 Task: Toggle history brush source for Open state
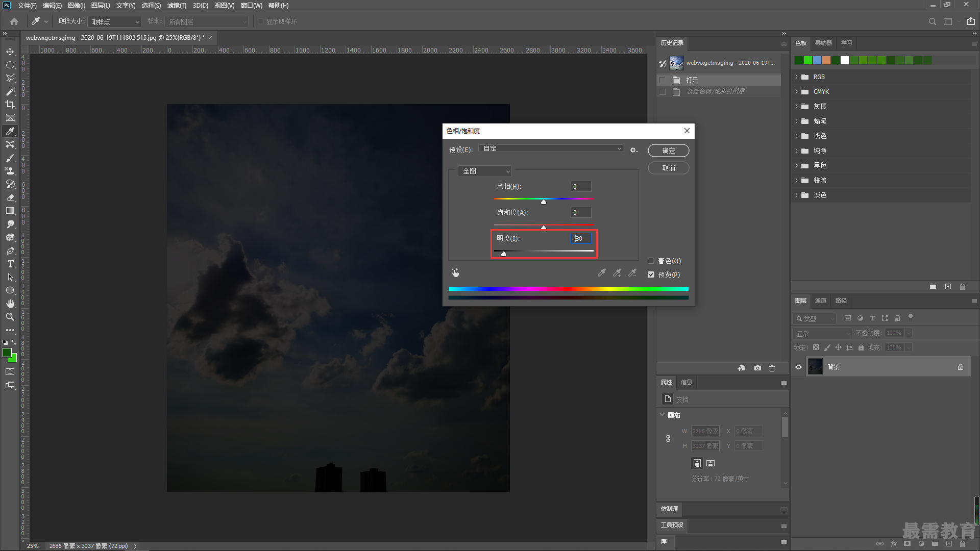coord(663,80)
